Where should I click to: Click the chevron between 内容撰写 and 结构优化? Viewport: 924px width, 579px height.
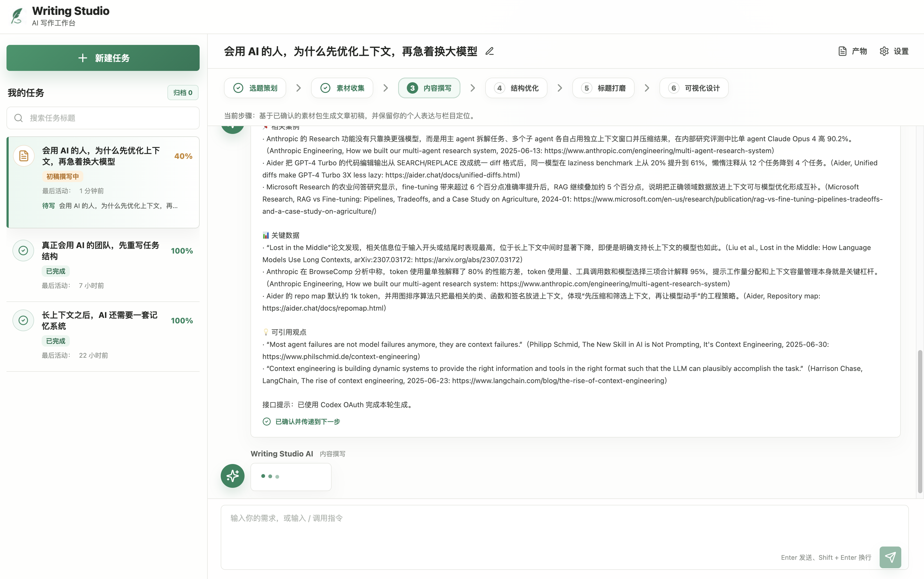click(473, 88)
